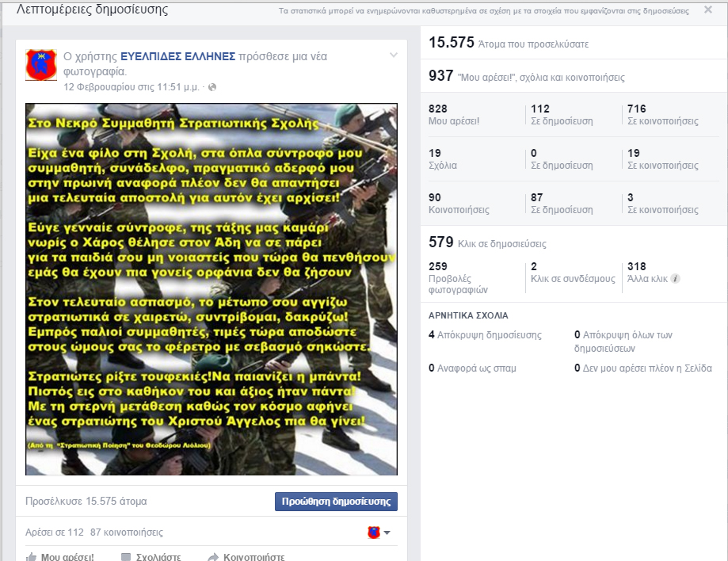Image resolution: width=728 pixels, height=561 pixels.
Task: Select the '579 Κλικ σε δημοσιεύσεις' statistic
Action: 487,242
